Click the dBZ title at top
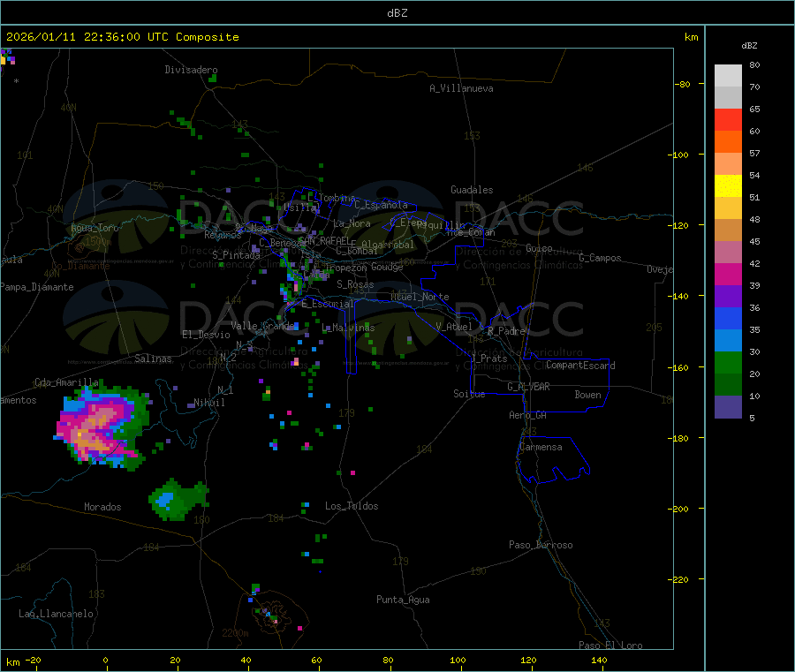The image size is (795, 672). click(397, 13)
